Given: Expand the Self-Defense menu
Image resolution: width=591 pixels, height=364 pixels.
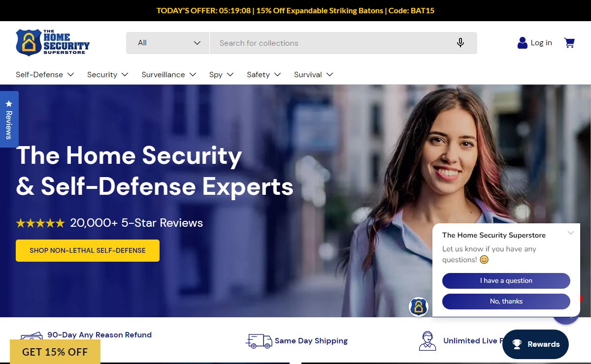Looking at the screenshot, I should (45, 75).
